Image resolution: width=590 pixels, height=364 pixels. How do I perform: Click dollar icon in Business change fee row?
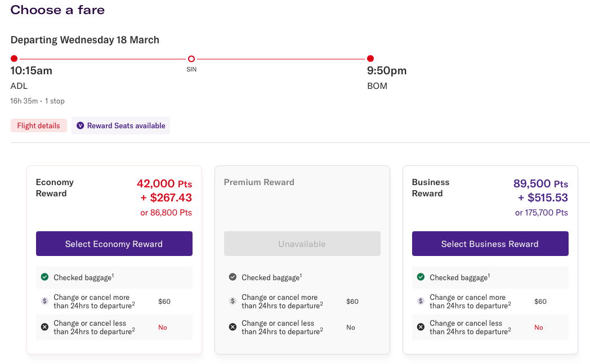point(421,301)
